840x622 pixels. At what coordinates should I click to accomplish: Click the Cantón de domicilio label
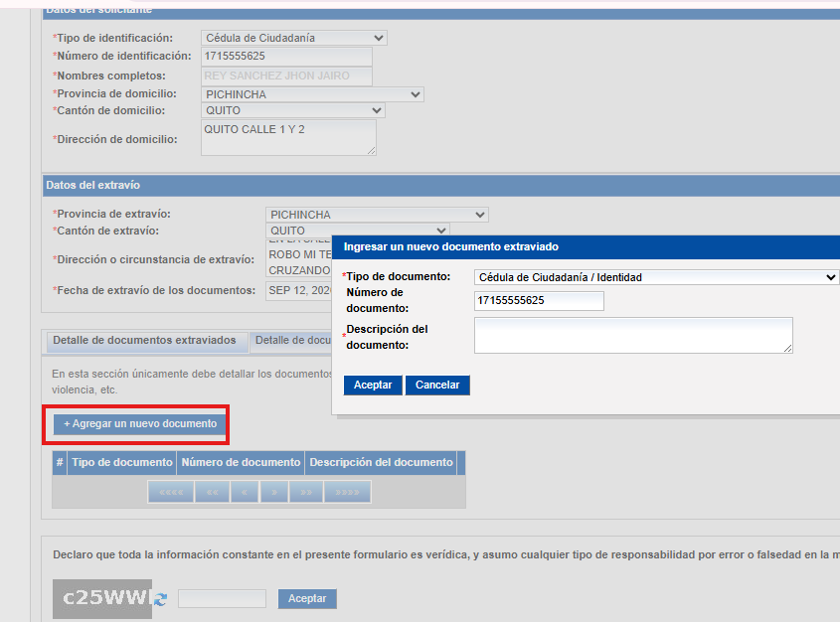(109, 111)
